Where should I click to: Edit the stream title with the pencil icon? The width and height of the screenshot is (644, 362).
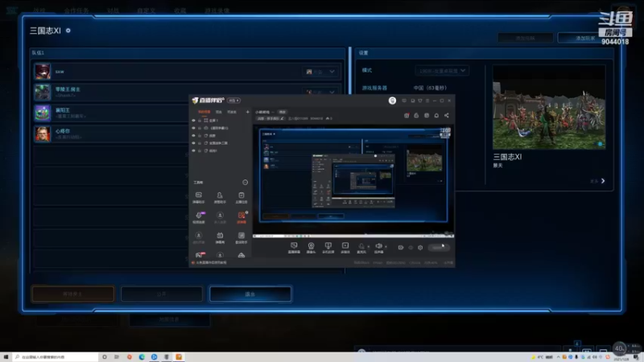click(282, 118)
